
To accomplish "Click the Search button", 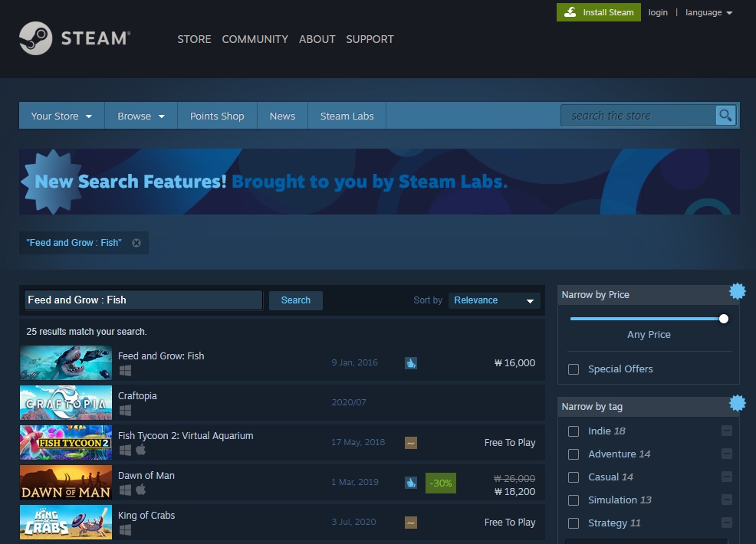I will point(295,300).
